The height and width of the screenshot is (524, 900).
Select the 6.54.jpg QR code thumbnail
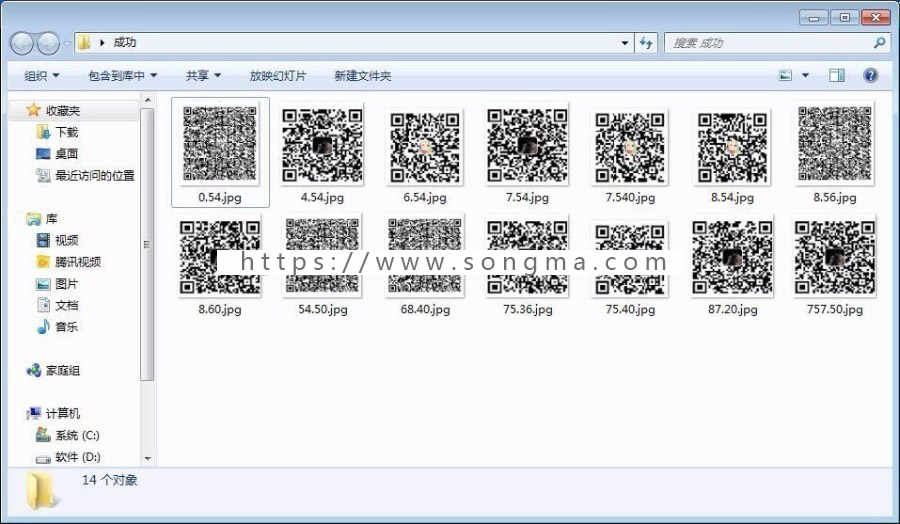click(x=425, y=148)
